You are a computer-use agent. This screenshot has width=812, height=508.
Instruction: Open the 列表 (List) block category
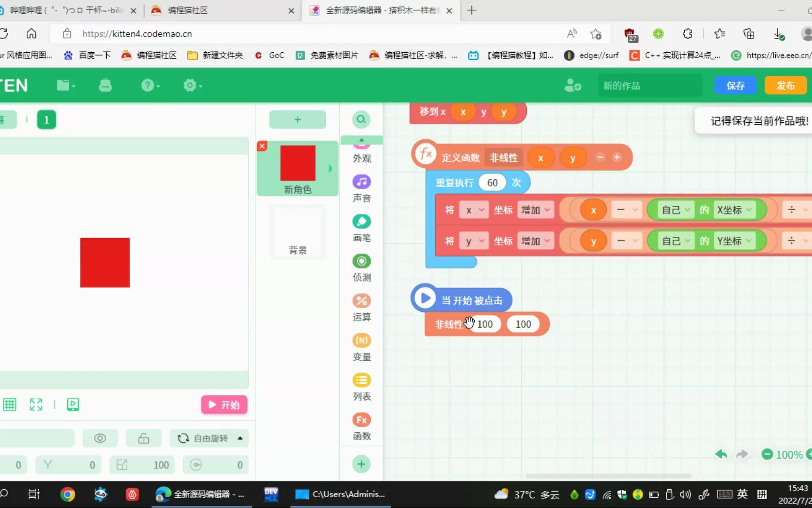pyautogui.click(x=361, y=387)
